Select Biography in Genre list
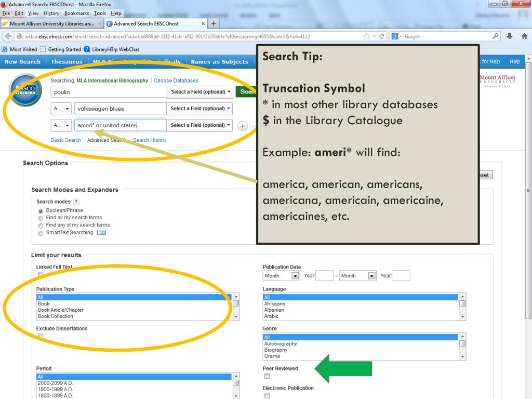532x399 pixels. click(x=275, y=350)
